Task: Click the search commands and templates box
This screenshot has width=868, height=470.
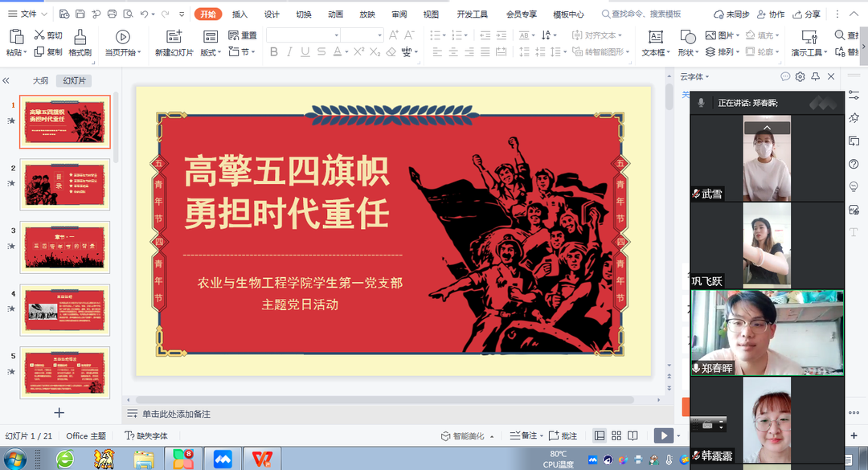Action: (641, 14)
